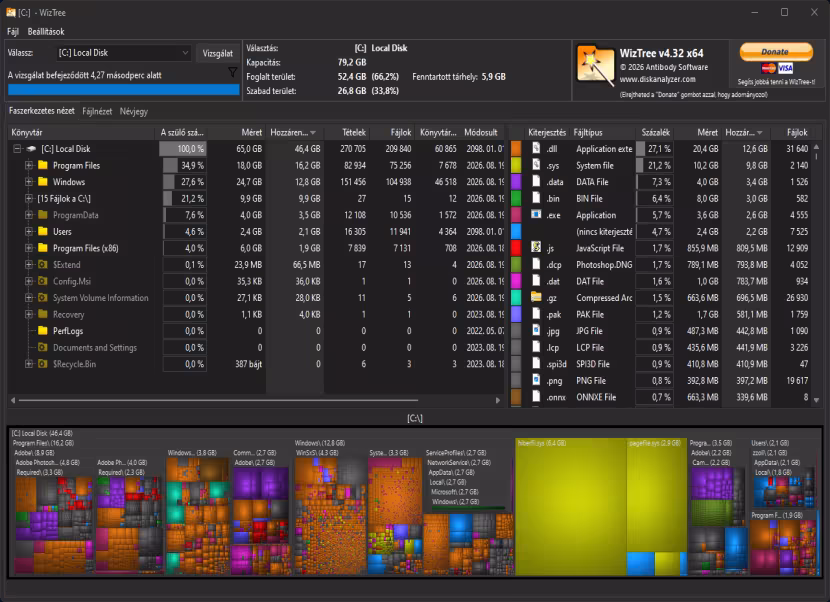Click the Kiterjesztés column header
The height and width of the screenshot is (602, 830).
(x=547, y=132)
